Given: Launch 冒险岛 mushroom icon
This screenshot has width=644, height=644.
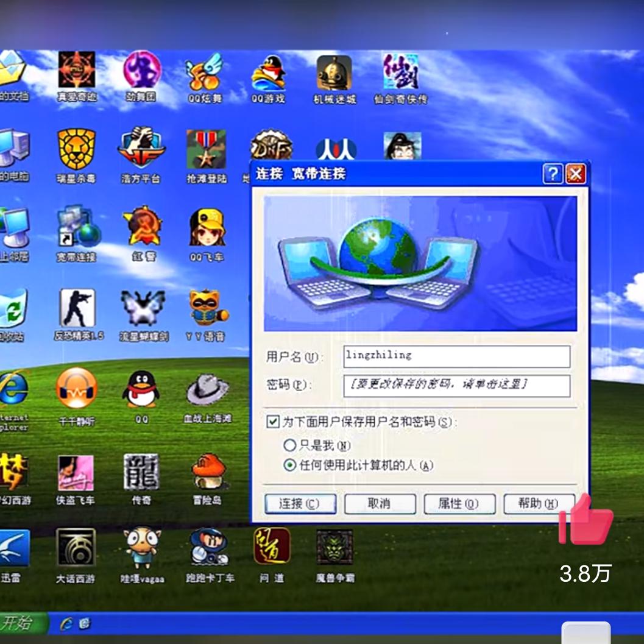Looking at the screenshot, I should click(x=208, y=471).
